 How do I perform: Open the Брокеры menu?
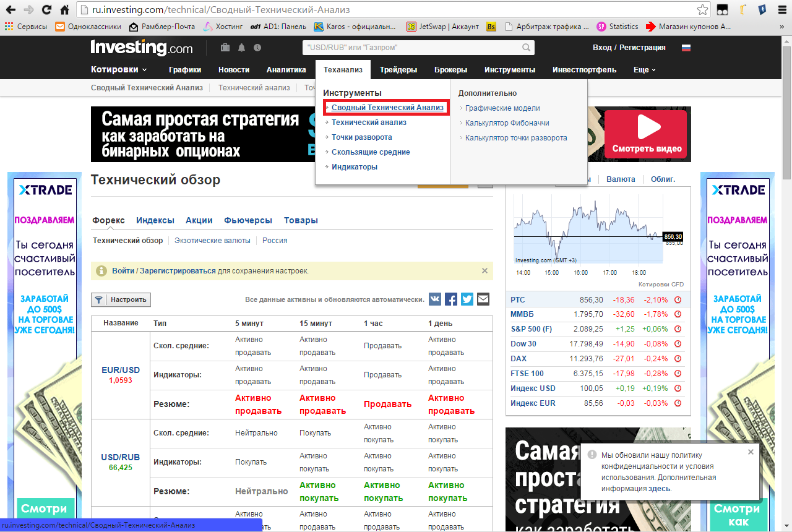(450, 70)
